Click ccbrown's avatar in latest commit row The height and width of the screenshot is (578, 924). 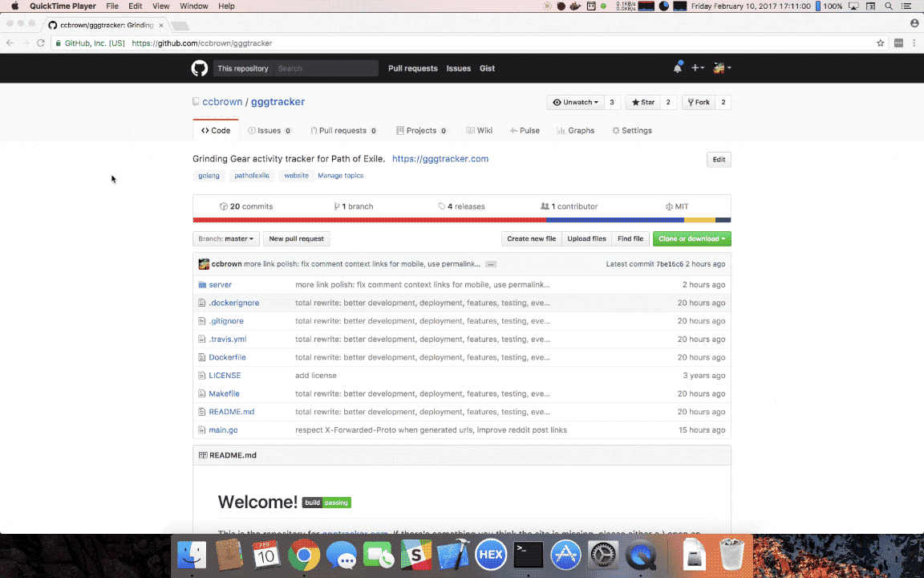(204, 264)
